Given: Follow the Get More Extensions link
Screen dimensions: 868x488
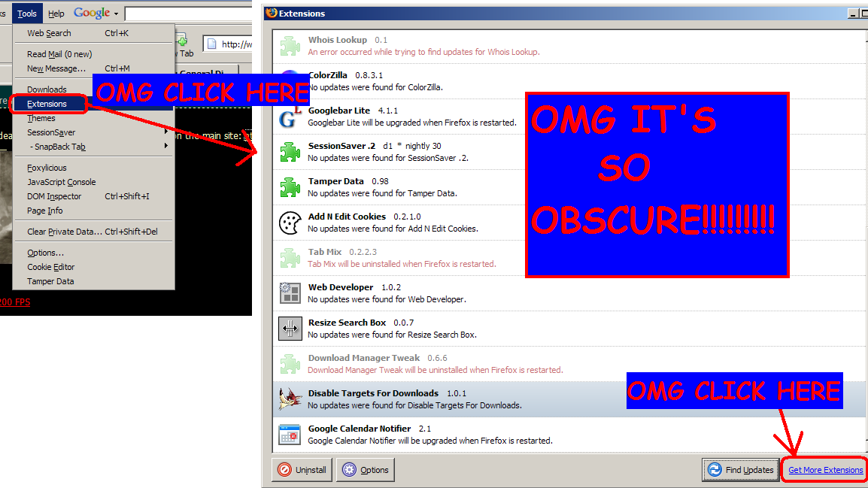Looking at the screenshot, I should [825, 470].
